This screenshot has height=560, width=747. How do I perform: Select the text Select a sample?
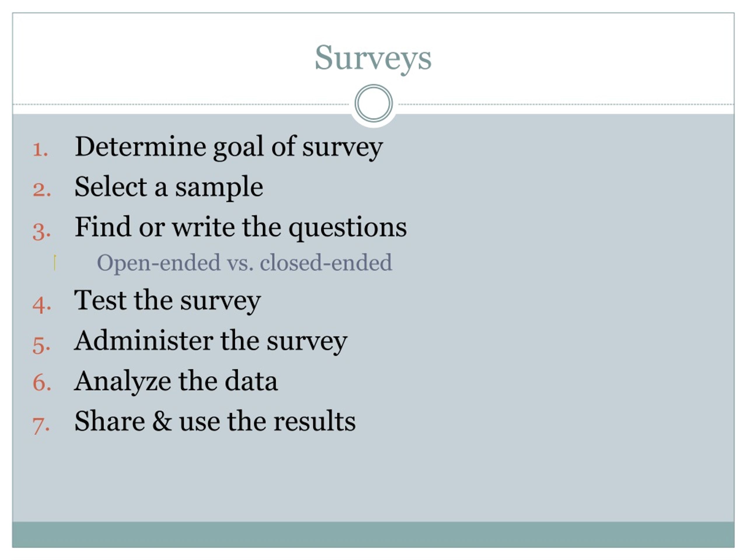[x=169, y=187]
